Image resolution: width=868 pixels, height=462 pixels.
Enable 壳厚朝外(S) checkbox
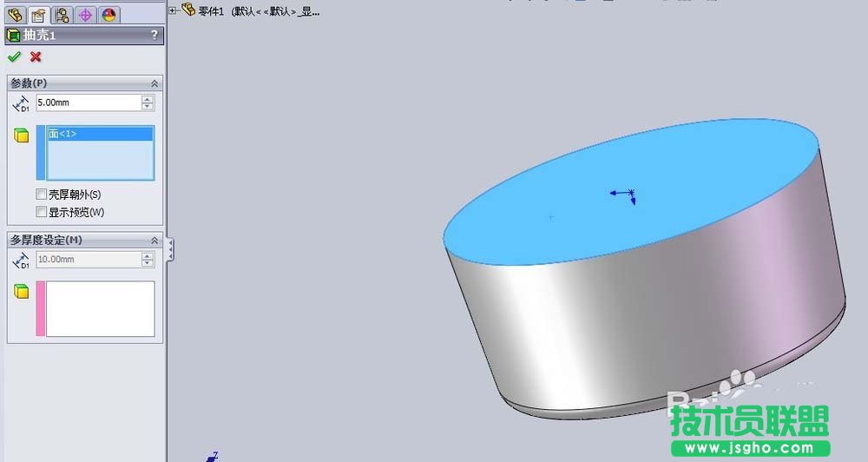(x=41, y=195)
